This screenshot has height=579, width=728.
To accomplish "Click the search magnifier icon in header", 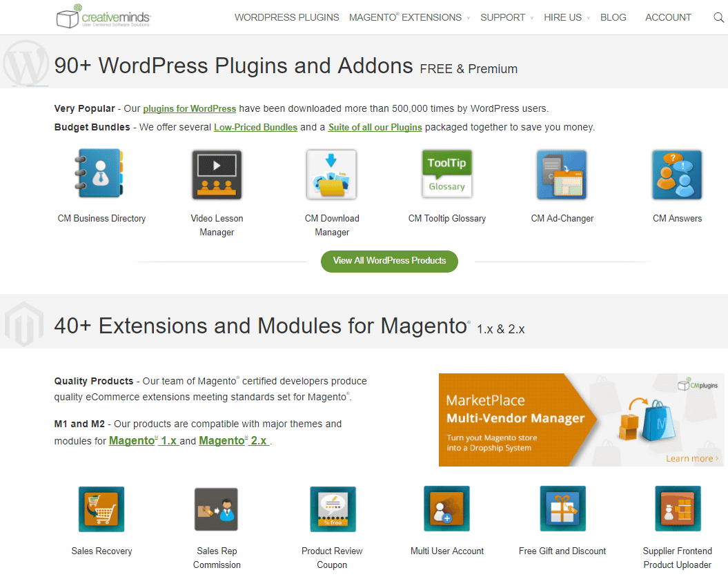I will tap(718, 18).
